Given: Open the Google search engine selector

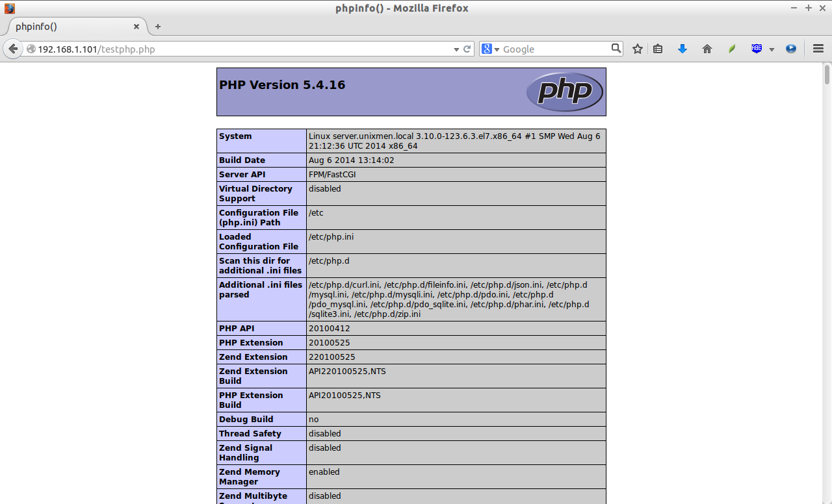Looking at the screenshot, I should pyautogui.click(x=491, y=49).
